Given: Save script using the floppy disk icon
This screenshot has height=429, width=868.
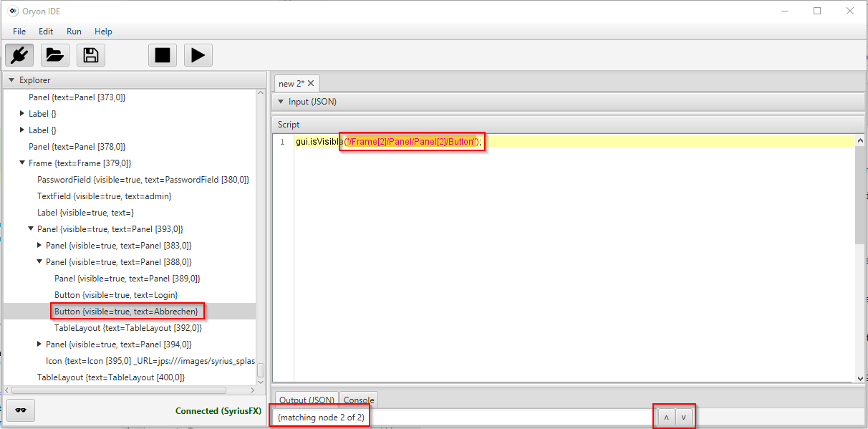Looking at the screenshot, I should pos(91,55).
